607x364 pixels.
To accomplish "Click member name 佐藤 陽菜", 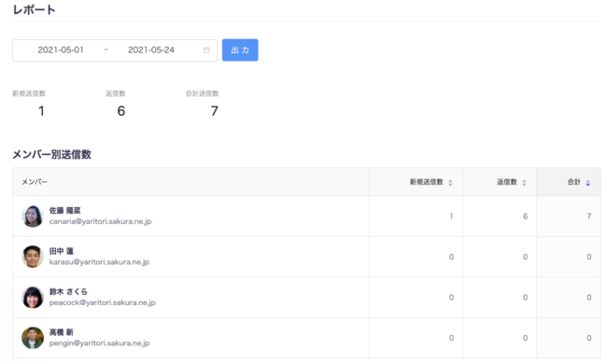I will coord(64,211).
